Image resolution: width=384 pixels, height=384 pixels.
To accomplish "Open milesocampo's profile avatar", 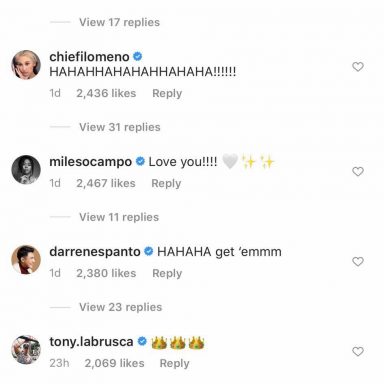I will pyautogui.click(x=26, y=169).
